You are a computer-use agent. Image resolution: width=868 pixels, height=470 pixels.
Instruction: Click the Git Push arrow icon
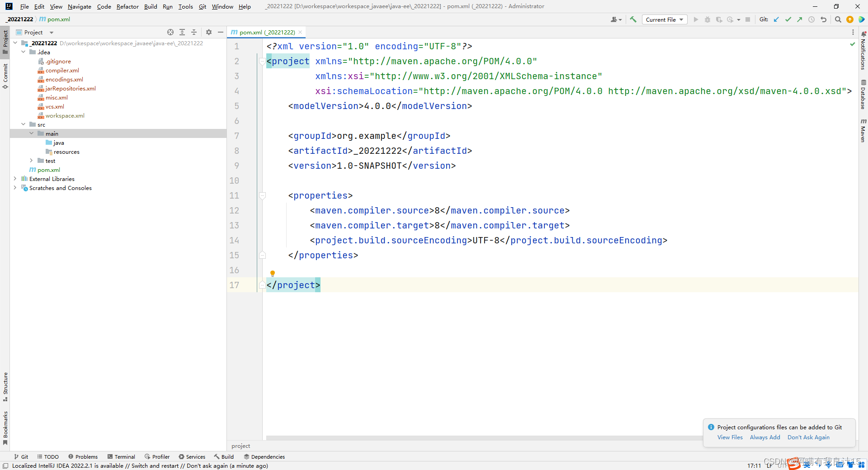pos(800,19)
